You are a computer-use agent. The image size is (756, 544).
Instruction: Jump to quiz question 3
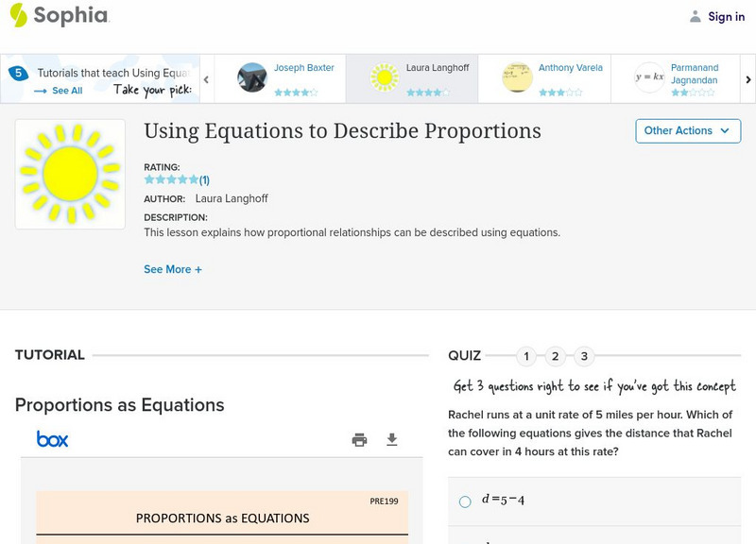pos(584,356)
